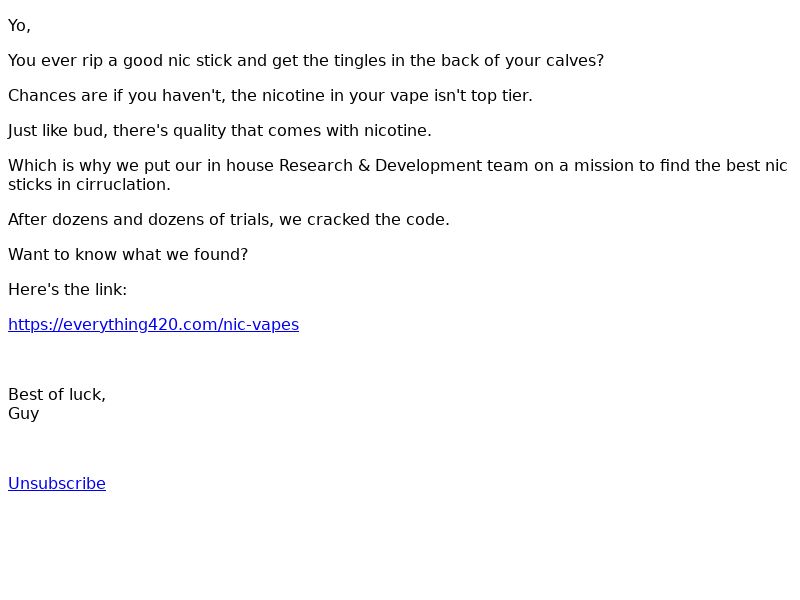Click the 'Yo,' greeting text
The width and height of the screenshot is (800, 600).
(x=19, y=26)
